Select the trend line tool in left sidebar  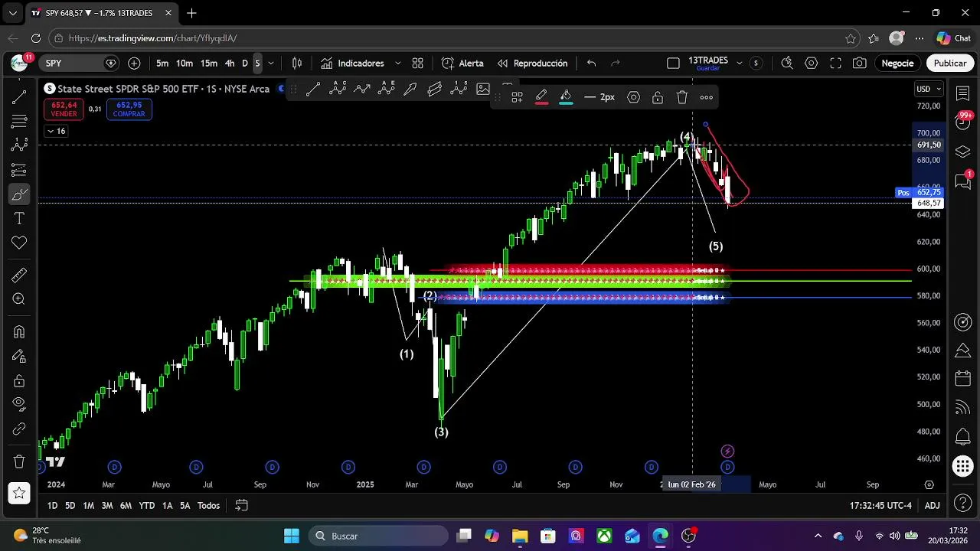[19, 96]
